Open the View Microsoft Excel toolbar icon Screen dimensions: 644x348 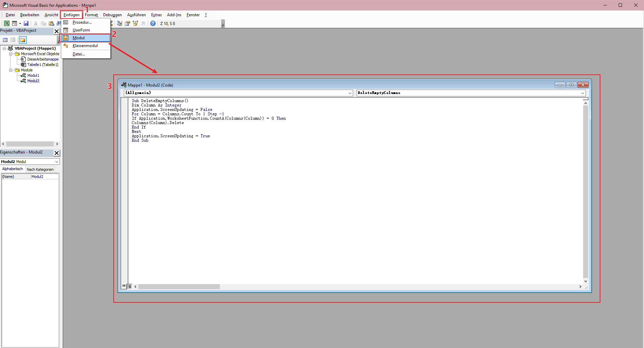[x=7, y=23]
